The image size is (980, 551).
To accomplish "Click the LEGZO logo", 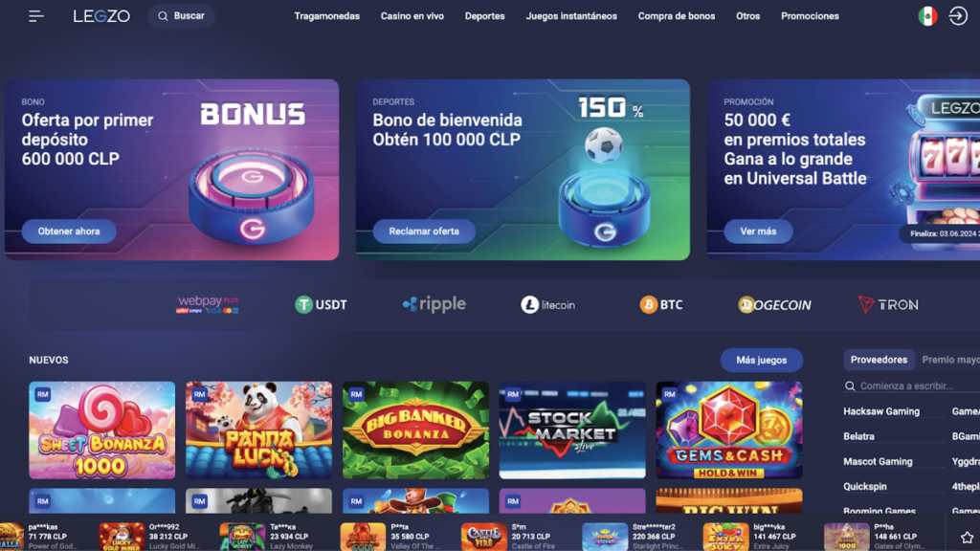I will click(x=101, y=16).
